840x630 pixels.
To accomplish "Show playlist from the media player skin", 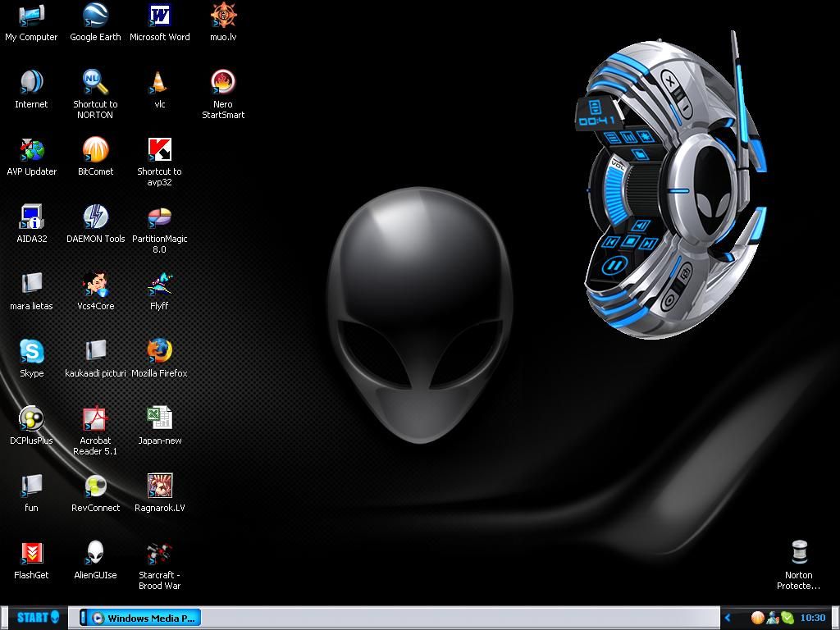I will tap(612, 138).
